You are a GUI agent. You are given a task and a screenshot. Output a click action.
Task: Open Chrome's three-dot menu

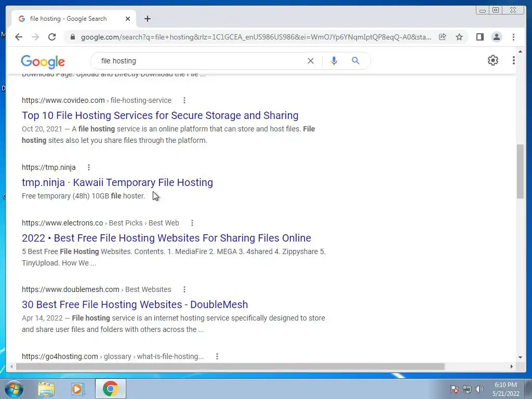(x=513, y=37)
